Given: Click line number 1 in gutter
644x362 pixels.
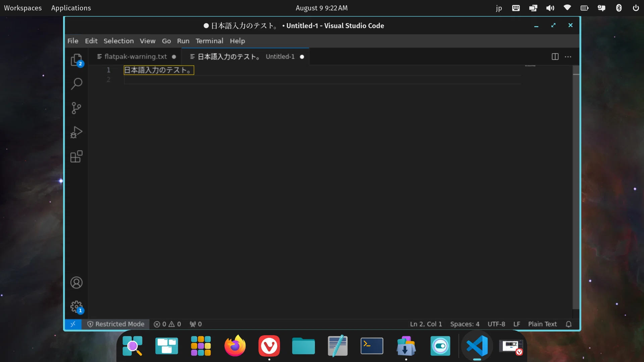Looking at the screenshot, I should [108, 70].
